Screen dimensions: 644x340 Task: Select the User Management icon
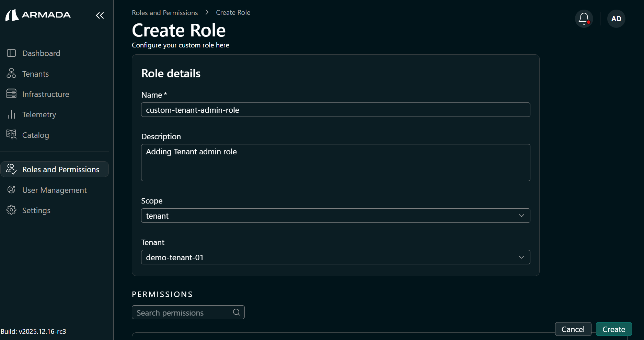point(11,190)
